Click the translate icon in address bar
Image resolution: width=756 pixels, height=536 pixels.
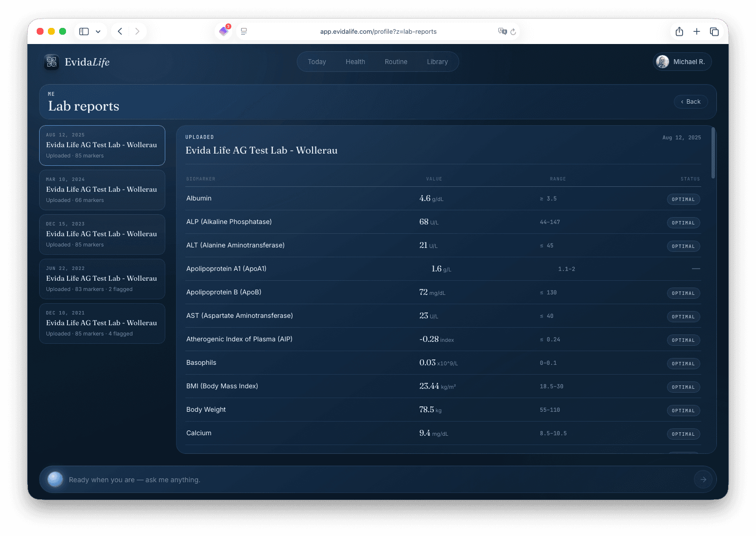pos(502,31)
